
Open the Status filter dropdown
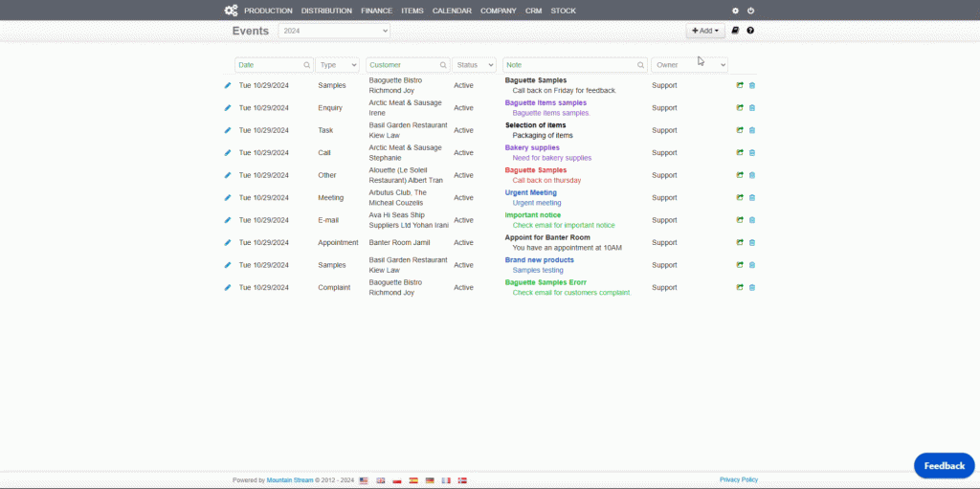click(x=474, y=65)
